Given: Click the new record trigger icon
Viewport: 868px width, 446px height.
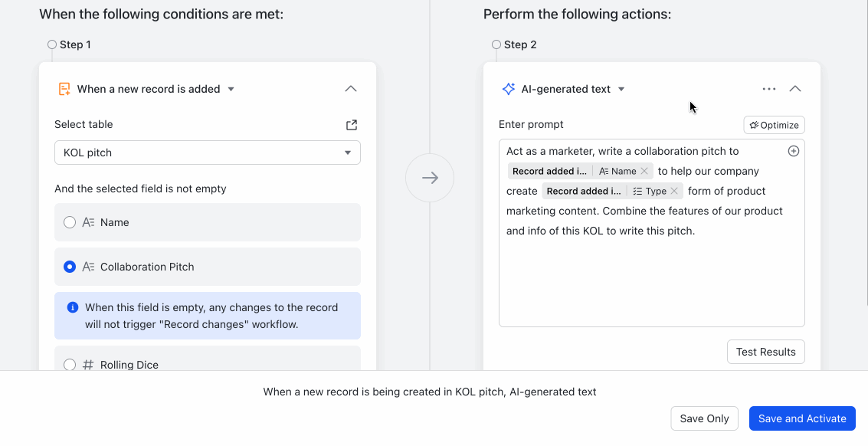Looking at the screenshot, I should tap(64, 89).
